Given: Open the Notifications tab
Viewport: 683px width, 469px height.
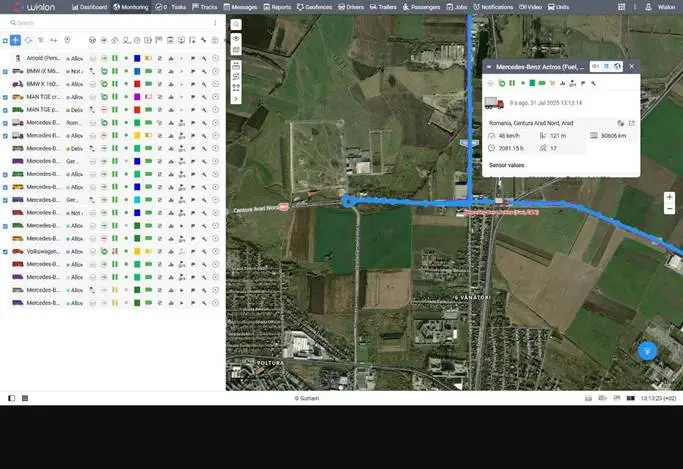Looking at the screenshot, I should [493, 7].
